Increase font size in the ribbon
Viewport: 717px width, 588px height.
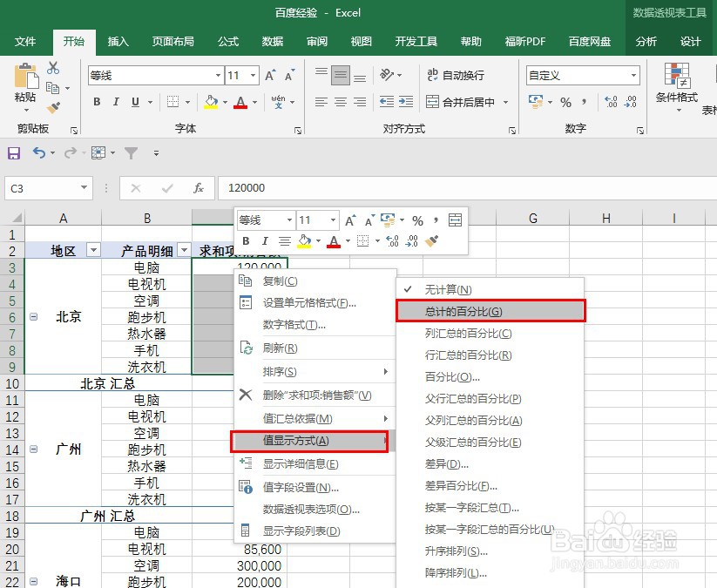coord(270,76)
